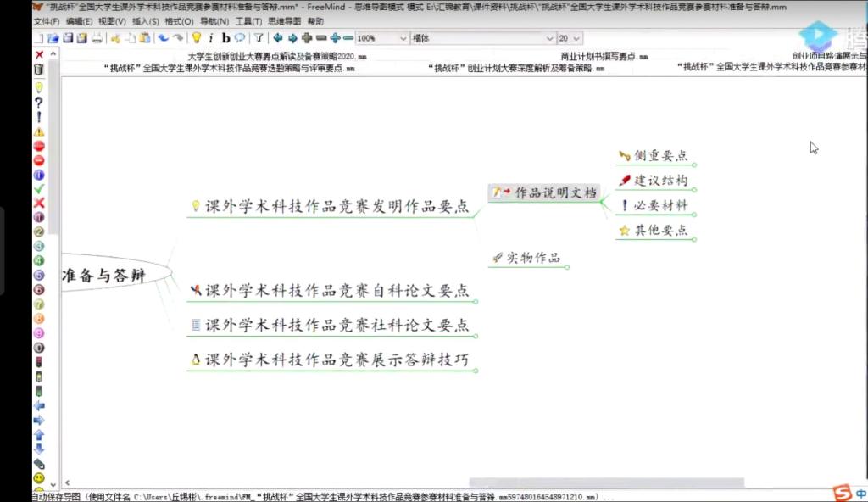This screenshot has height=502, width=868.
Task: Open the 楷体 font family dropdown
Action: click(x=548, y=38)
